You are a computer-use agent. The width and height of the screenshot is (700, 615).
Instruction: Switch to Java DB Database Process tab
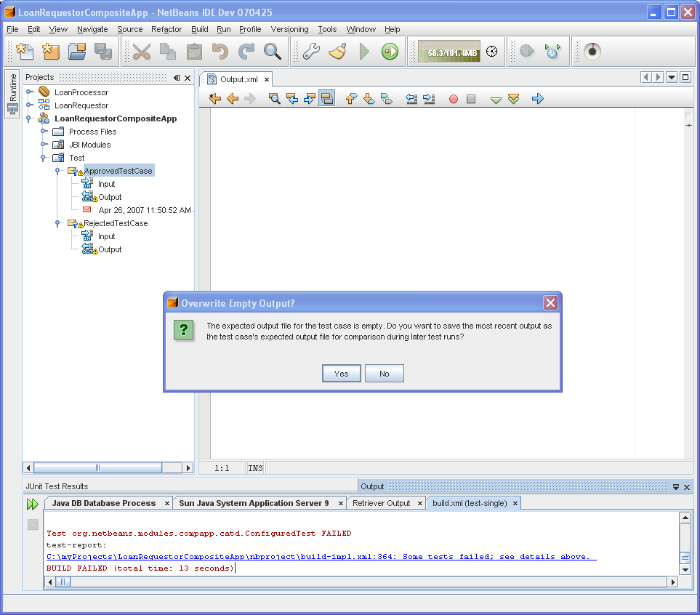point(103,503)
